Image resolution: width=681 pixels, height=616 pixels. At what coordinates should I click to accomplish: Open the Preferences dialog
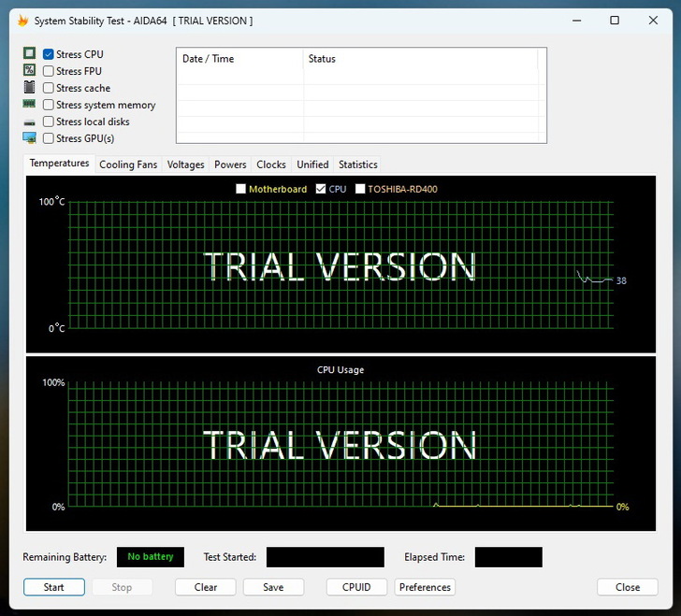coord(425,587)
